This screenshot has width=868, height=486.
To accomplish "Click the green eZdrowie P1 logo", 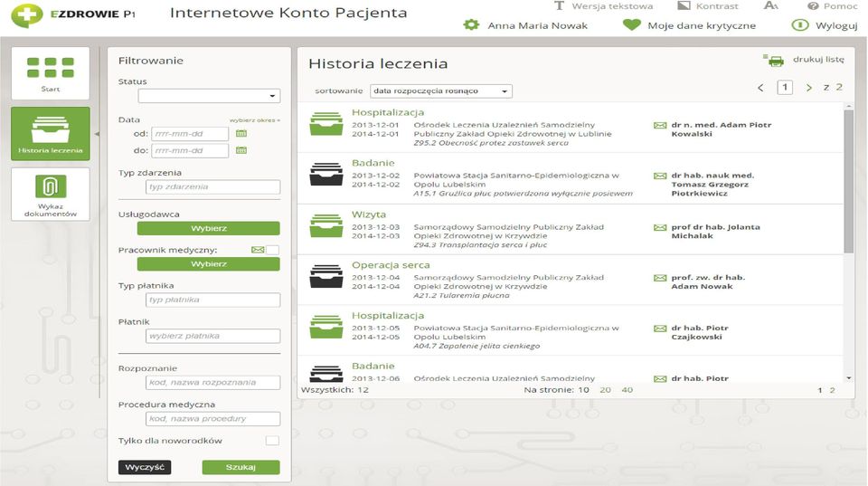I will [26, 15].
